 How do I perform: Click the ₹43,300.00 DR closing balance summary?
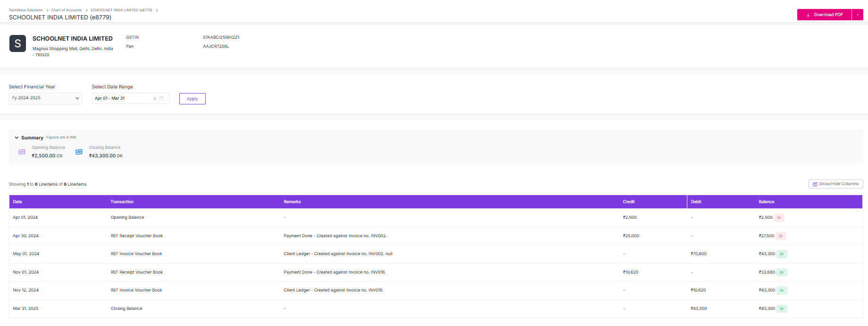[x=106, y=155]
